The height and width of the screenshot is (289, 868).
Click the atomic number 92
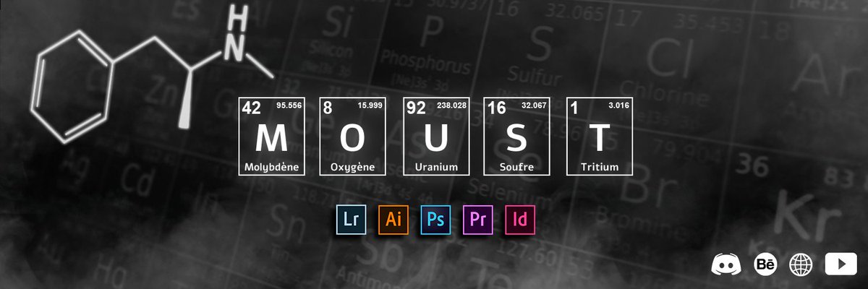click(x=416, y=108)
